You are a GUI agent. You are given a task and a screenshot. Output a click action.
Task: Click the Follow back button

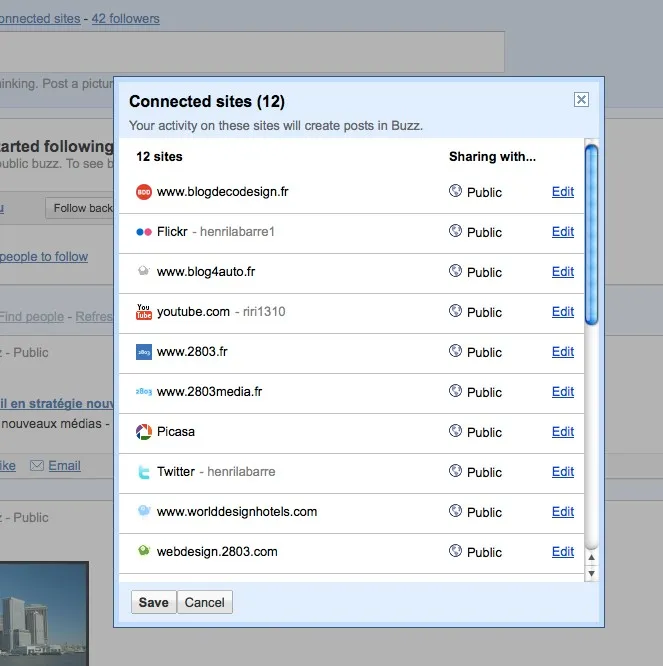click(80, 208)
